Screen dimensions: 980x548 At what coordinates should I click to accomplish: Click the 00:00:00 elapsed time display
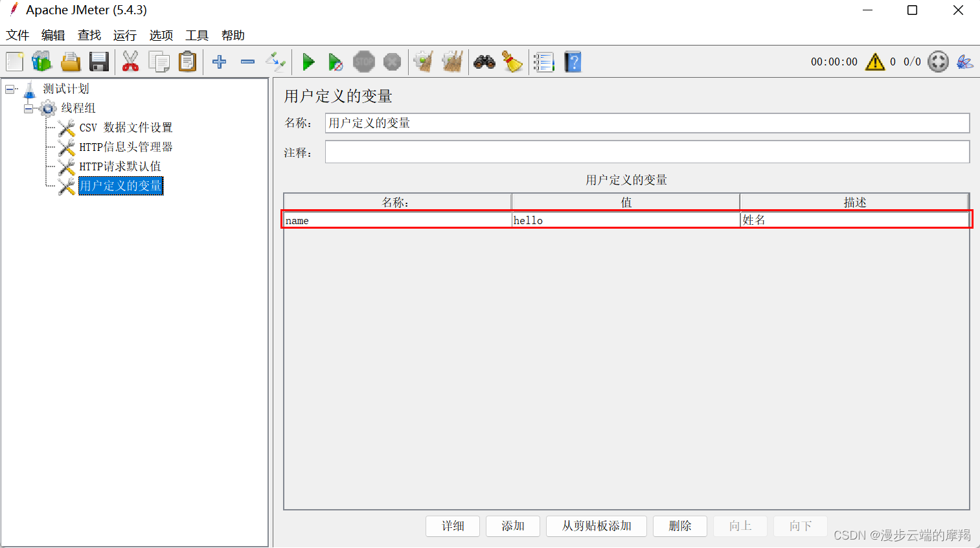(x=834, y=62)
